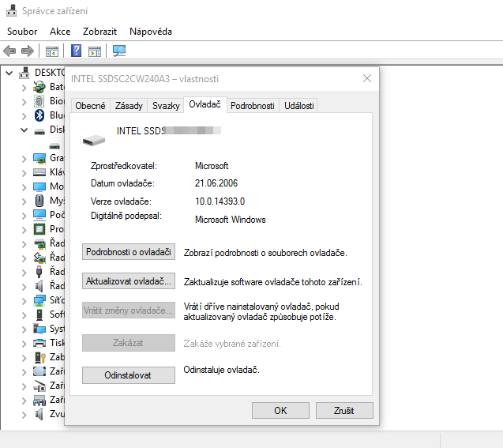The width and height of the screenshot is (503, 448).
Task: Click the Odinstalovat button
Action: coord(129,375)
